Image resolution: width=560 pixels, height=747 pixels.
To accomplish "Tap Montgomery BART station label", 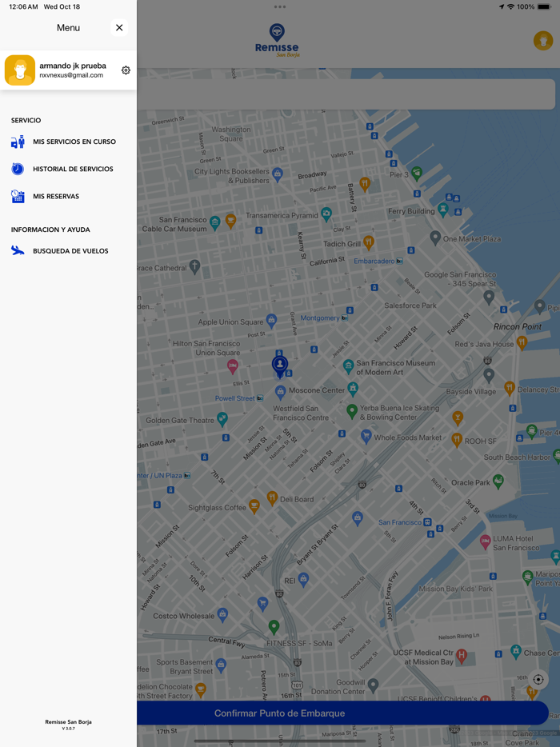I will pyautogui.click(x=320, y=318).
